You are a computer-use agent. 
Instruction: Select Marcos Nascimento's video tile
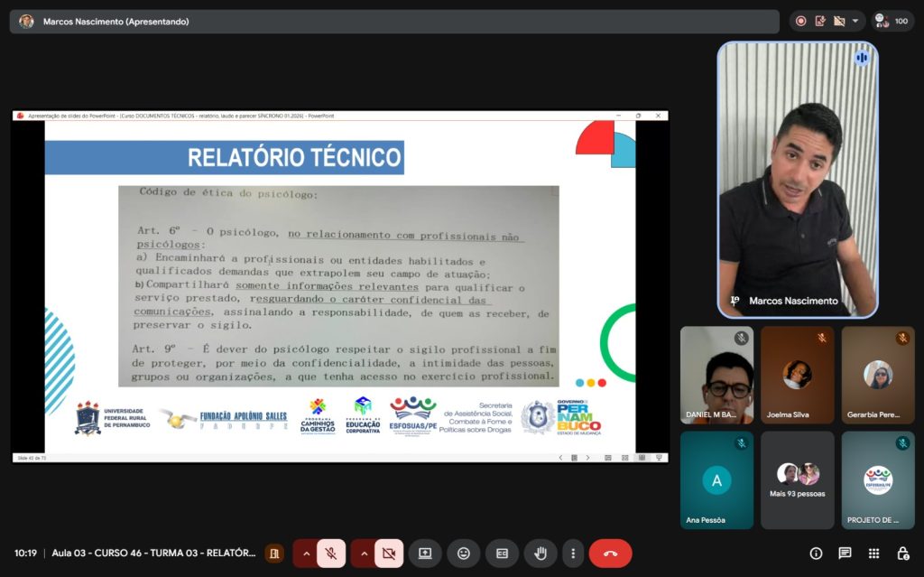click(x=797, y=181)
